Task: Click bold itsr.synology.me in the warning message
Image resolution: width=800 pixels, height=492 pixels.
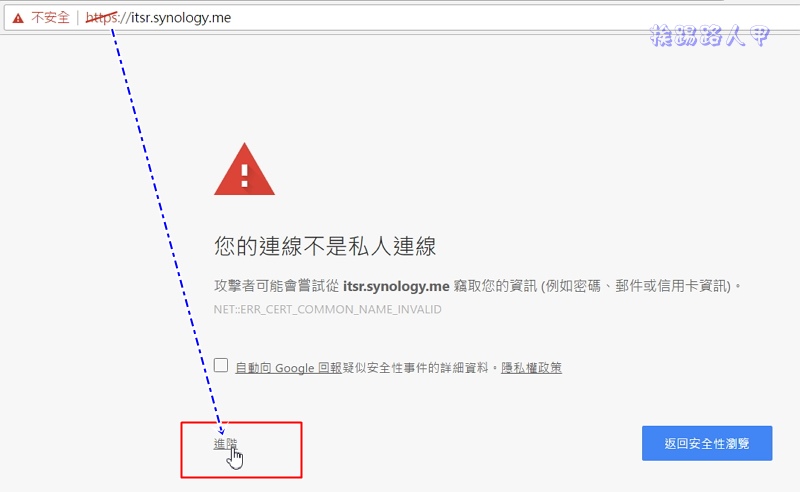Action: click(396, 286)
